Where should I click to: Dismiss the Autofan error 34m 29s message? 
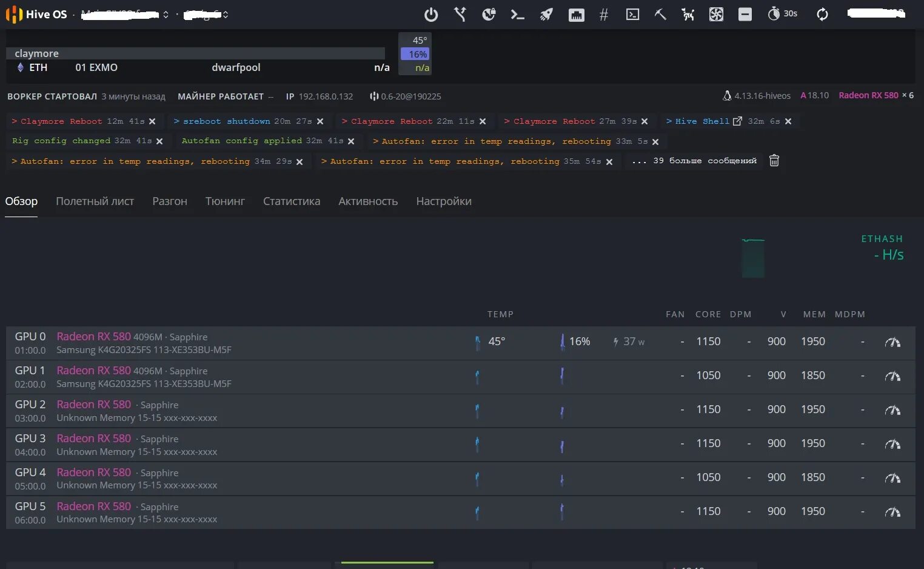pos(300,162)
